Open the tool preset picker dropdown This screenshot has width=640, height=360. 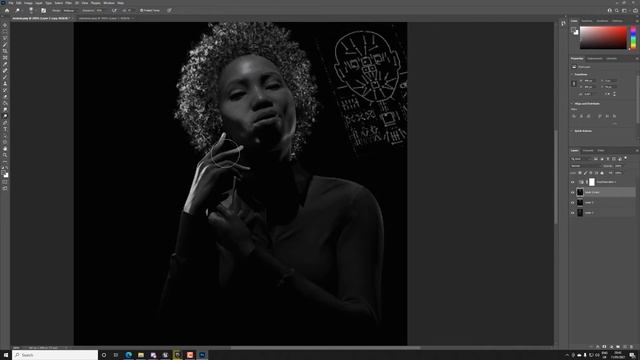click(x=18, y=11)
